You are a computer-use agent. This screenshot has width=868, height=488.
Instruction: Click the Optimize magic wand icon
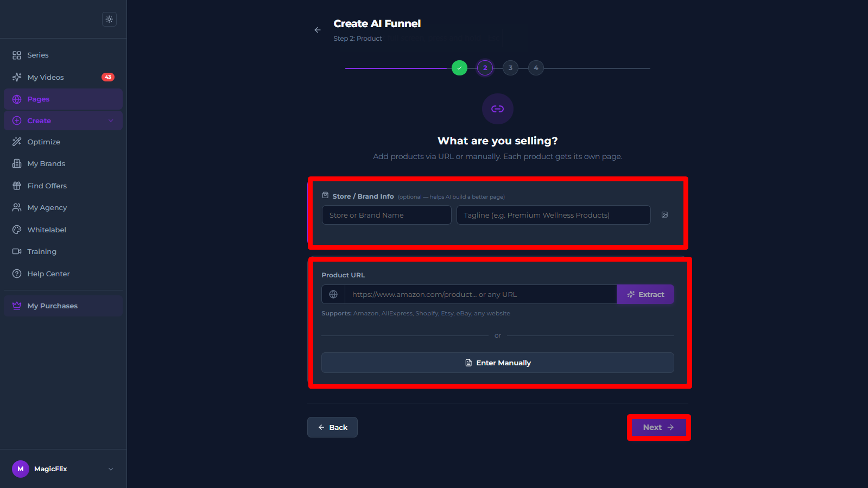(17, 142)
